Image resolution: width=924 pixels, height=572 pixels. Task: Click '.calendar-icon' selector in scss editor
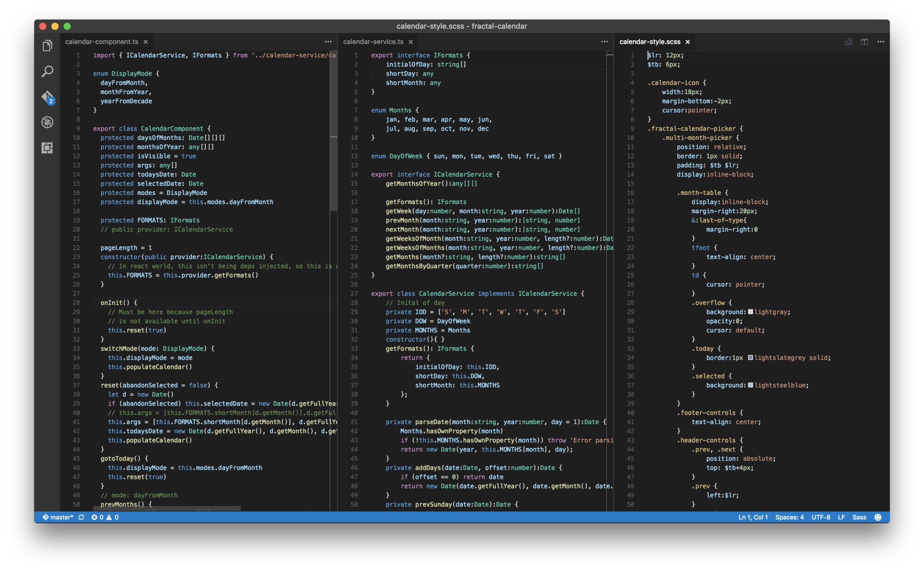[673, 83]
